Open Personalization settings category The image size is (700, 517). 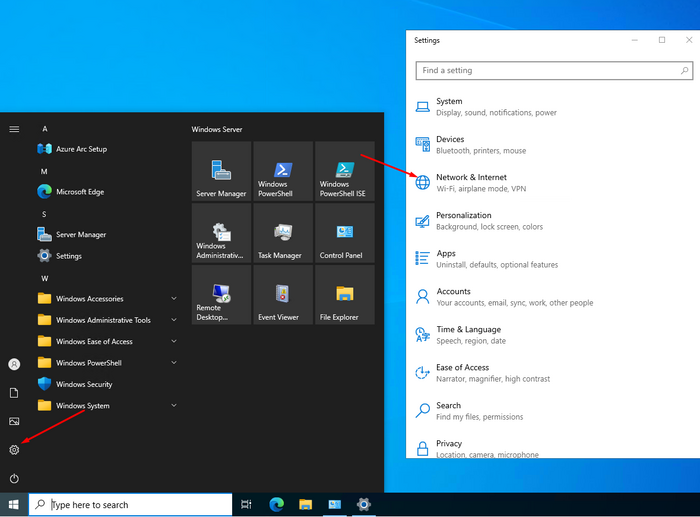point(553,221)
